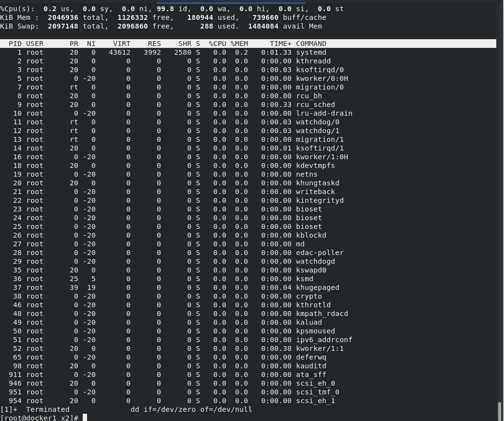The image size is (504, 421).
Task: Click the kworker/1:0H command
Action: click(x=322, y=157)
